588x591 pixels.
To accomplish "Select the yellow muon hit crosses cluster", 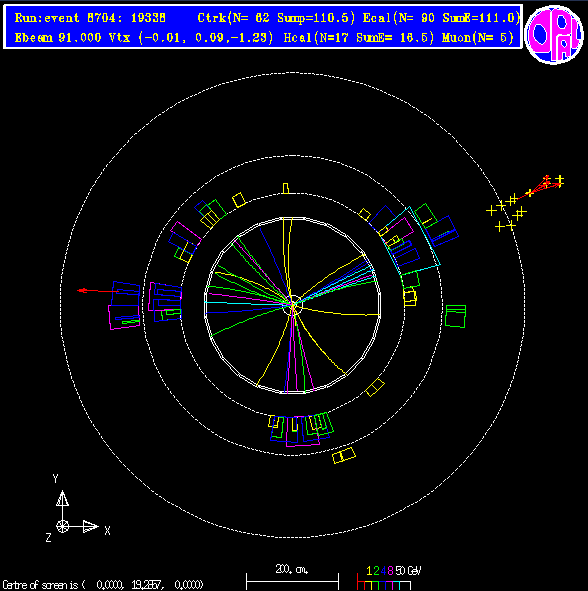I will [524, 203].
